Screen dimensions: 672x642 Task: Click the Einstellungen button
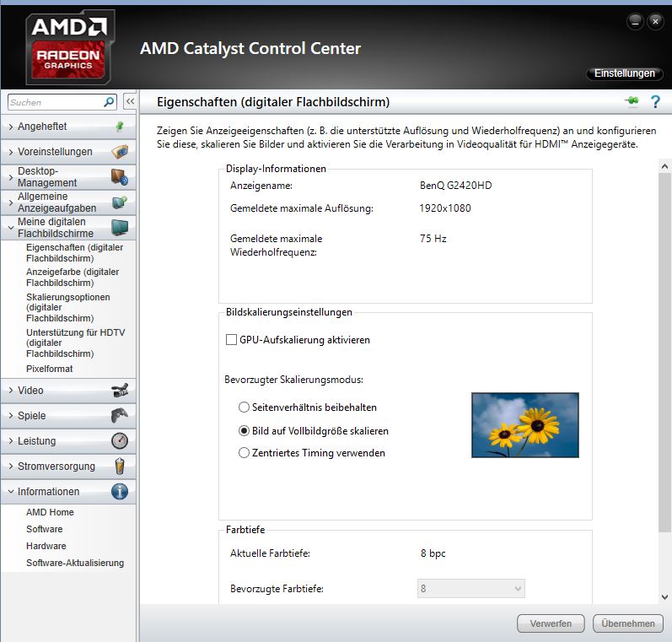[625, 73]
